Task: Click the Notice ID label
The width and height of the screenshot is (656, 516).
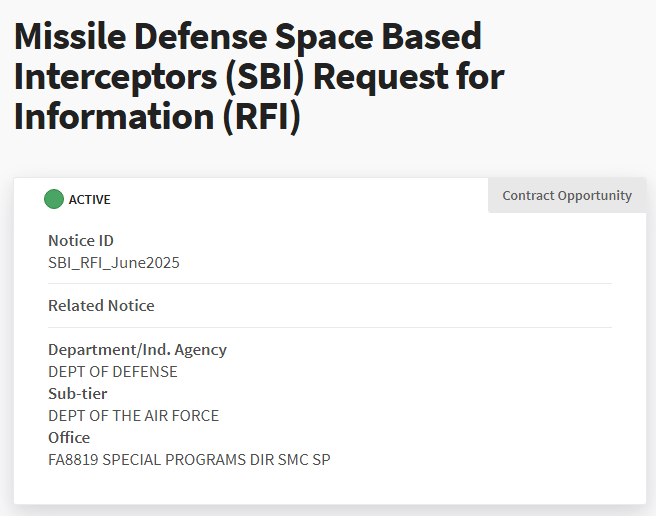Action: coord(81,241)
